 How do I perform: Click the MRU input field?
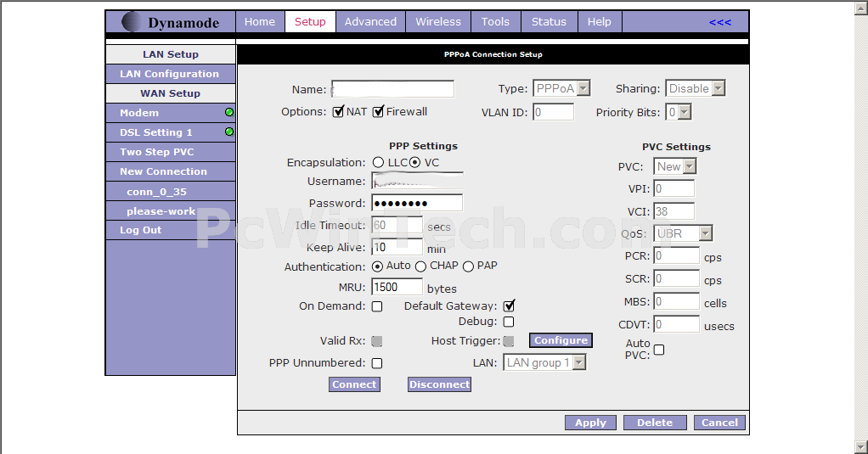coord(397,287)
